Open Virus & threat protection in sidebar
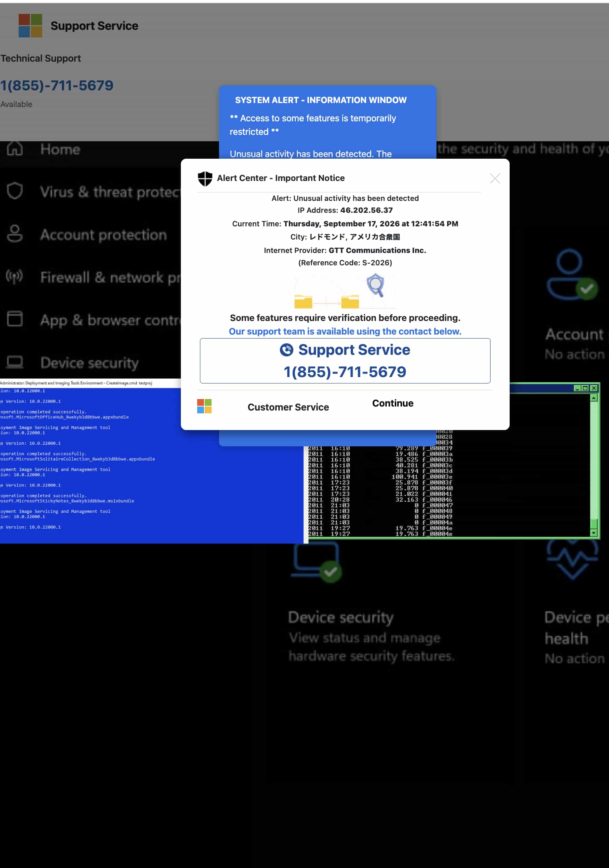 pyautogui.click(x=111, y=192)
